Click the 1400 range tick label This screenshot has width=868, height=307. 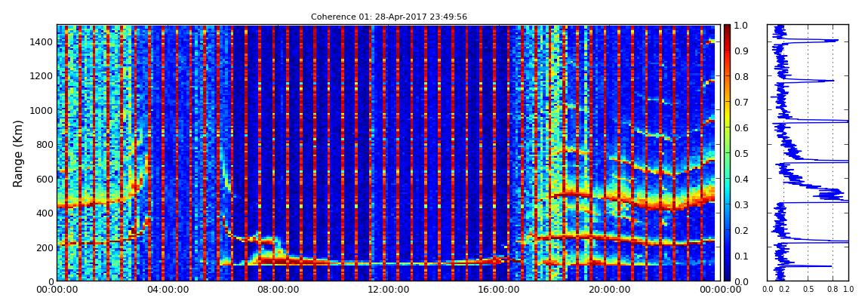[x=42, y=42]
